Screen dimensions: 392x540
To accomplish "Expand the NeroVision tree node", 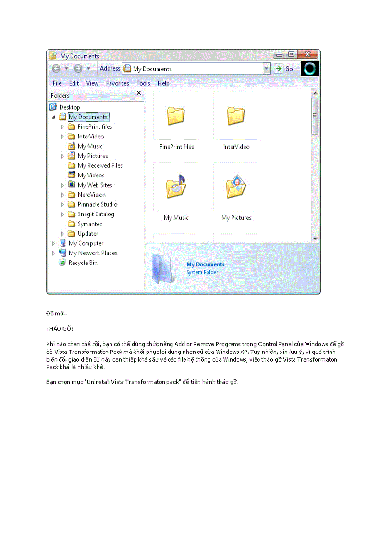I will point(62,194).
